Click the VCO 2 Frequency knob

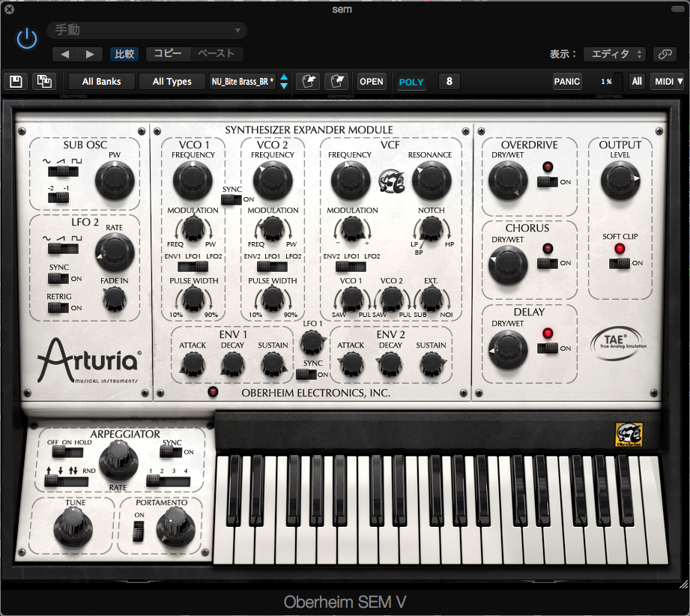273,181
